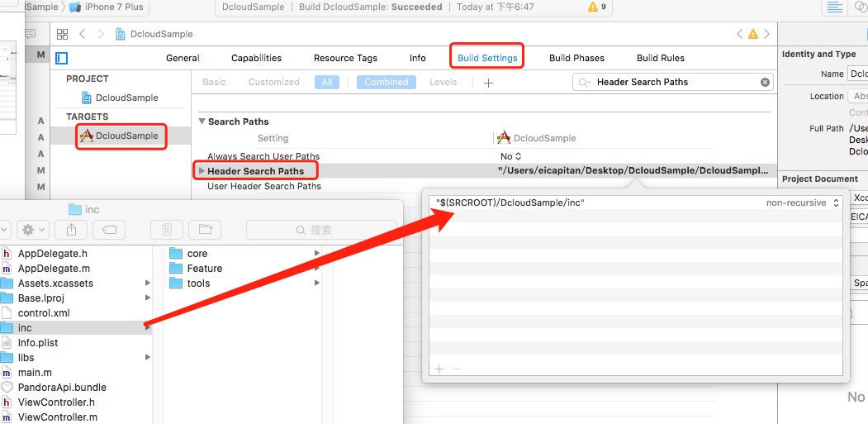Screen dimensions: 868x424
Task: Open the non-recursive dropdown in popup
Action: point(803,202)
